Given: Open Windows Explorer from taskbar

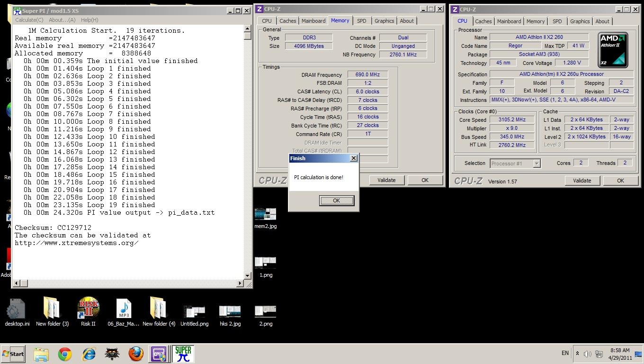Looking at the screenshot, I should pos(41,354).
